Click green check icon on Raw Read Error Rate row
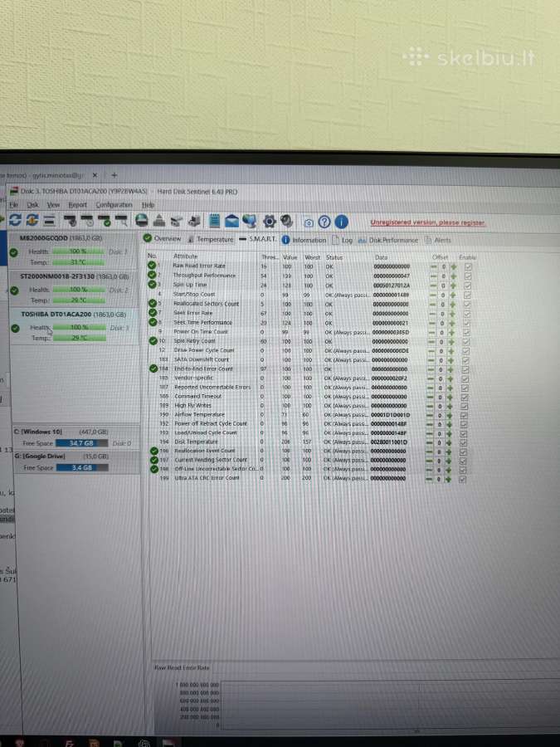The height and width of the screenshot is (747, 560). click(152, 266)
